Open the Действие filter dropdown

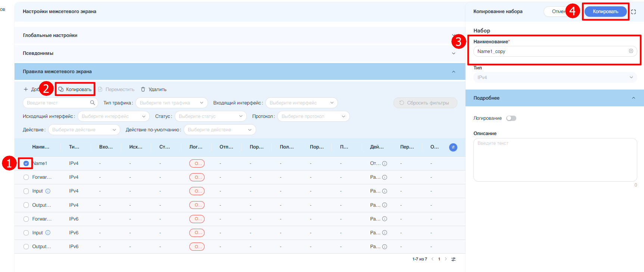pyautogui.click(x=84, y=130)
